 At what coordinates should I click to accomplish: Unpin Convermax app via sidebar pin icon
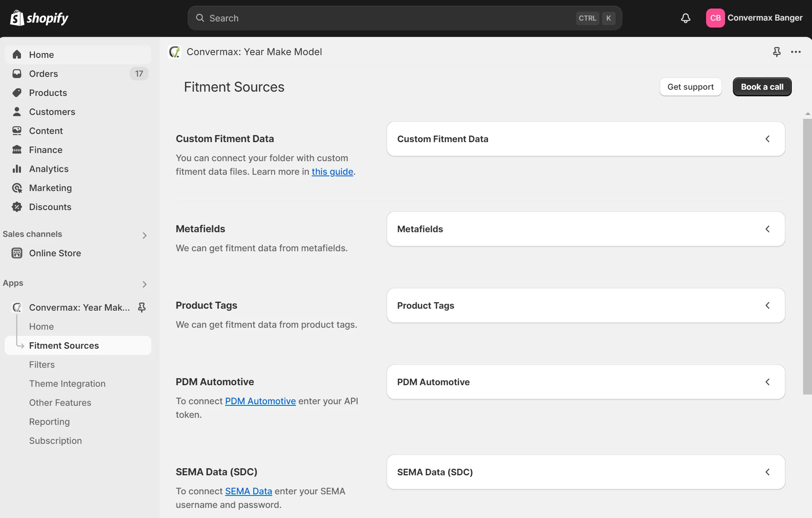click(x=142, y=307)
